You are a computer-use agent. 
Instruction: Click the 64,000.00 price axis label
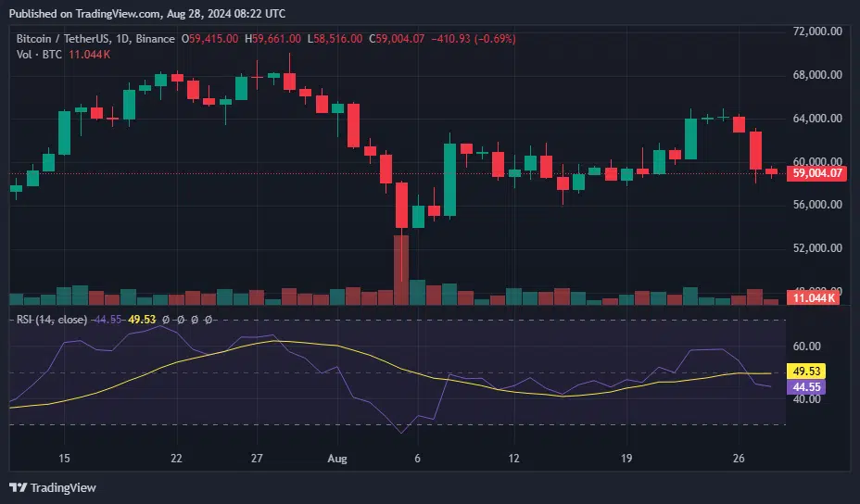tap(817, 118)
